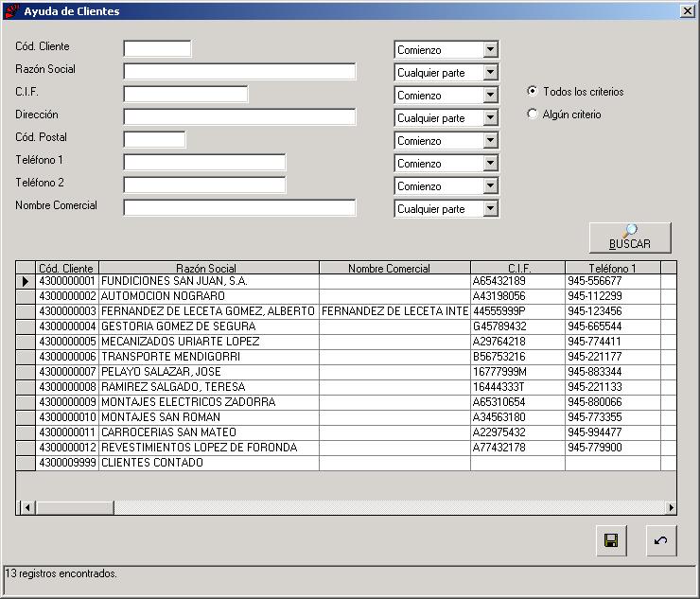Select row PELAYO SALAZAR, JOSE
The image size is (700, 599).
tap(347, 372)
